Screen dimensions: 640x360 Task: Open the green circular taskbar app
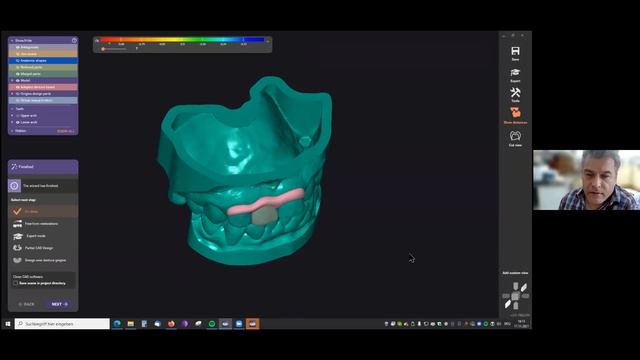(x=212, y=324)
